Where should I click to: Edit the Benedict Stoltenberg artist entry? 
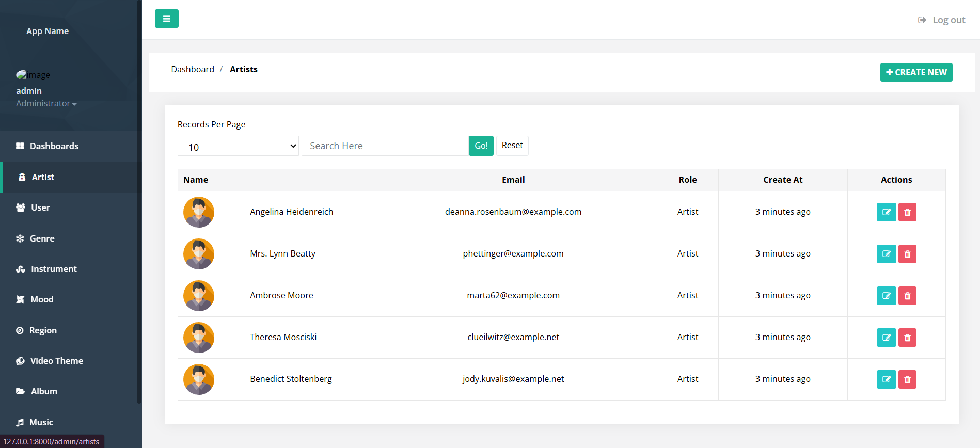pos(886,379)
